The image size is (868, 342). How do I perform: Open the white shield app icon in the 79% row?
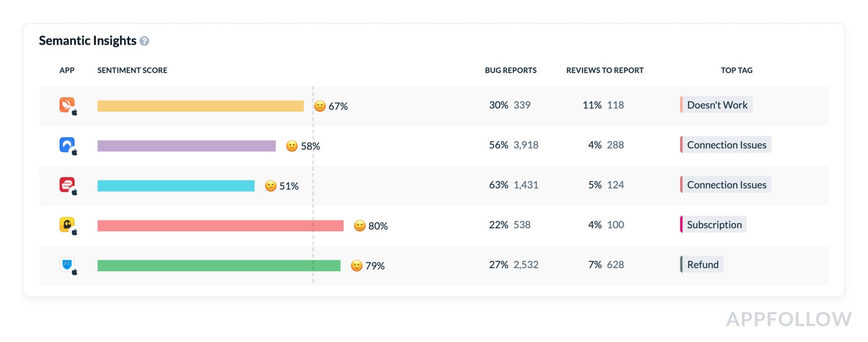click(x=68, y=265)
